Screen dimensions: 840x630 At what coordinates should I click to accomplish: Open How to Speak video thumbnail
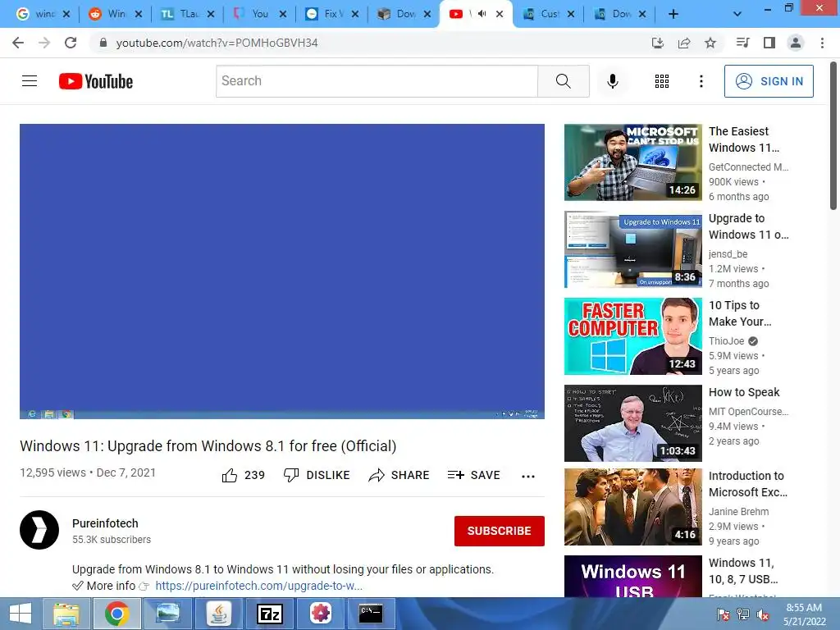click(x=632, y=423)
